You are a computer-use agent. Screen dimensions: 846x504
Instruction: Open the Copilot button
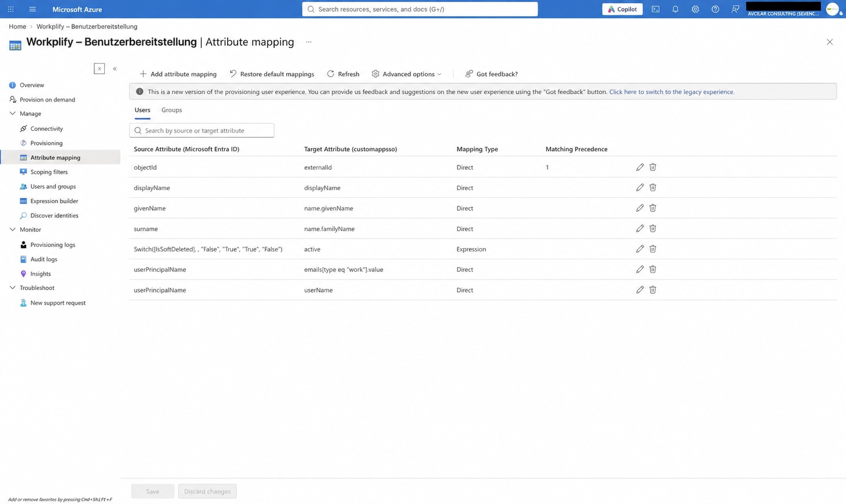[x=623, y=9]
